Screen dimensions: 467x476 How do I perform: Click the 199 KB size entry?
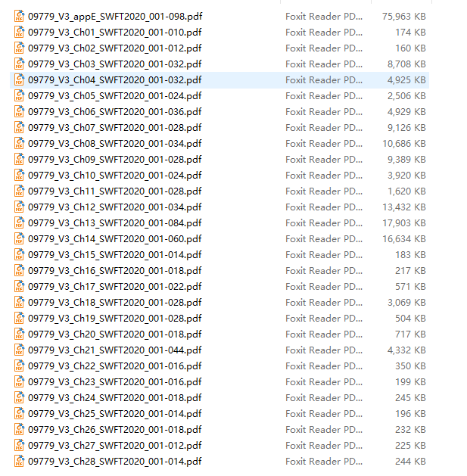[410, 382]
